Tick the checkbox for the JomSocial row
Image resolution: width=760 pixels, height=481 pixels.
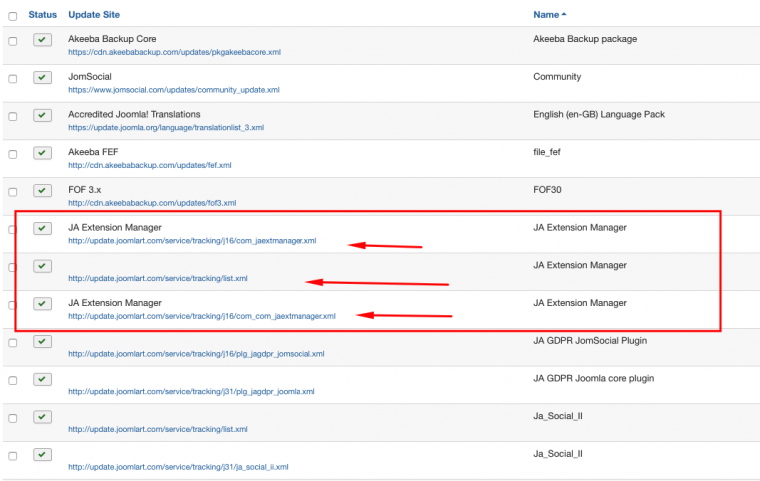13,79
